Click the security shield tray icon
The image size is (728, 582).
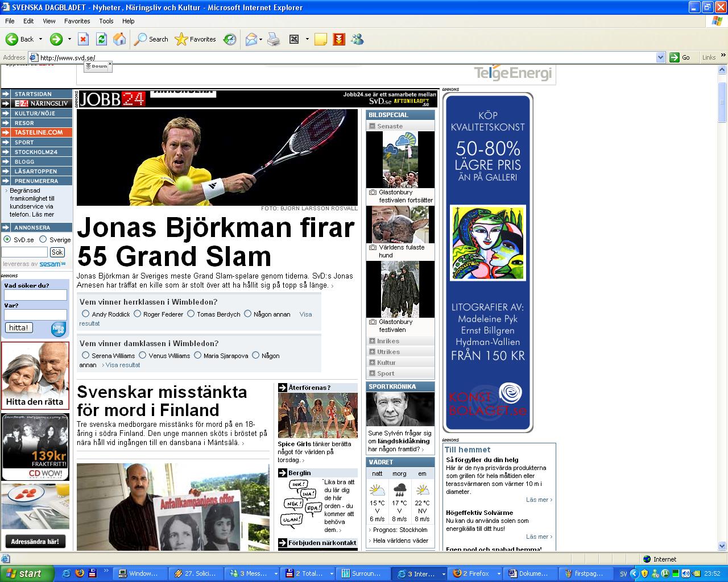tap(644, 573)
